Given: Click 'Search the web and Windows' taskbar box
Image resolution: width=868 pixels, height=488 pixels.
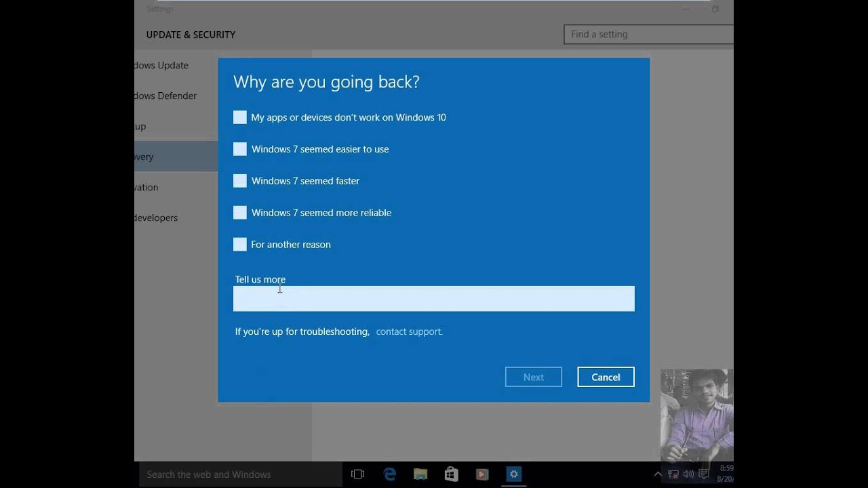Looking at the screenshot, I should 239,474.
